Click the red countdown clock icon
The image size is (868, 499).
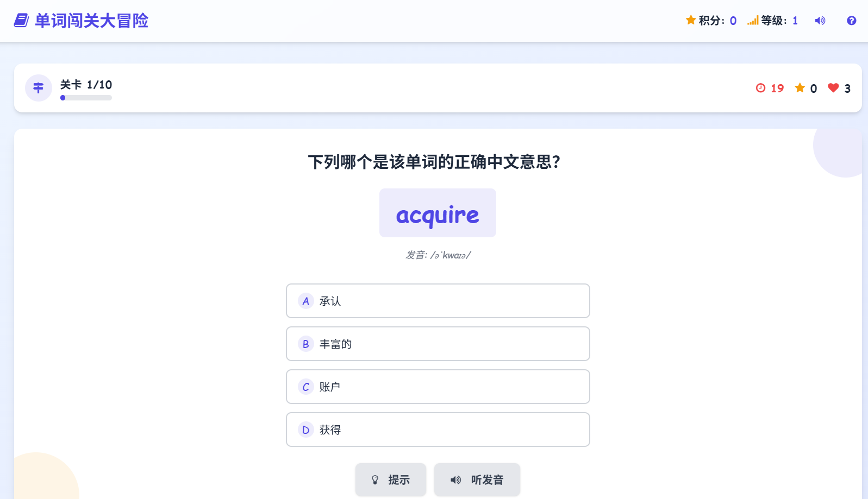[x=760, y=88]
